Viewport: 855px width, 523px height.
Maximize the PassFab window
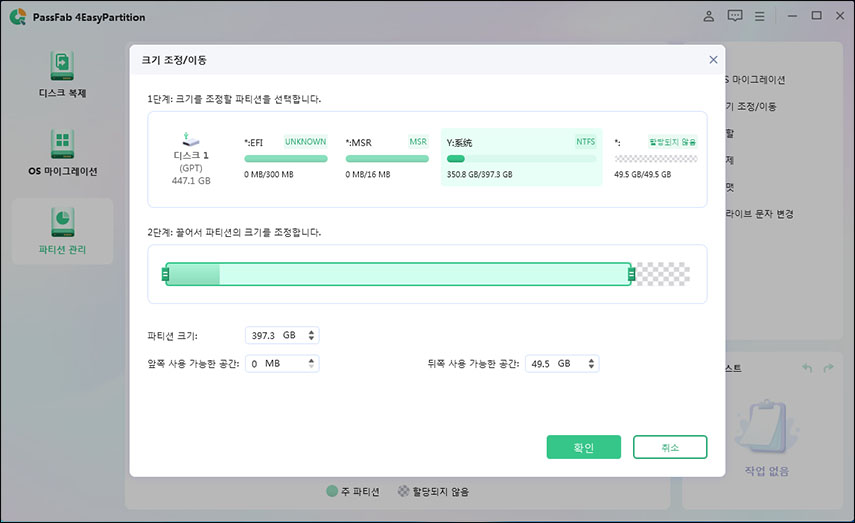tap(816, 16)
